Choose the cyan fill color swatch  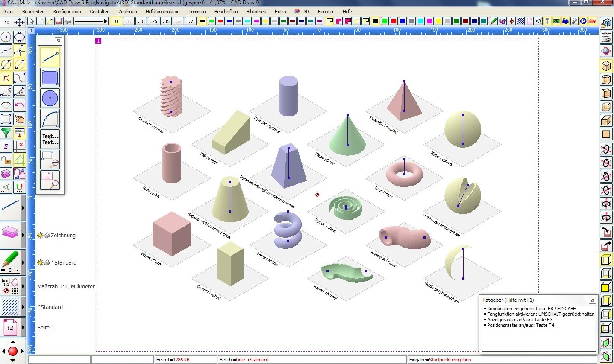pos(421,21)
